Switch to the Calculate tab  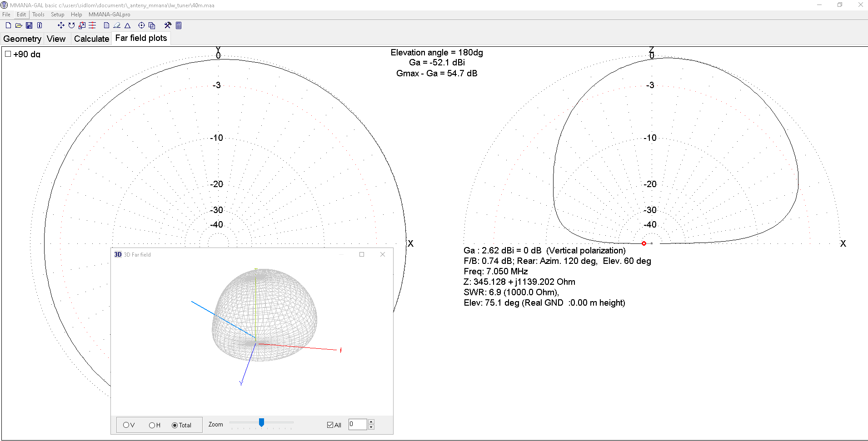(91, 39)
